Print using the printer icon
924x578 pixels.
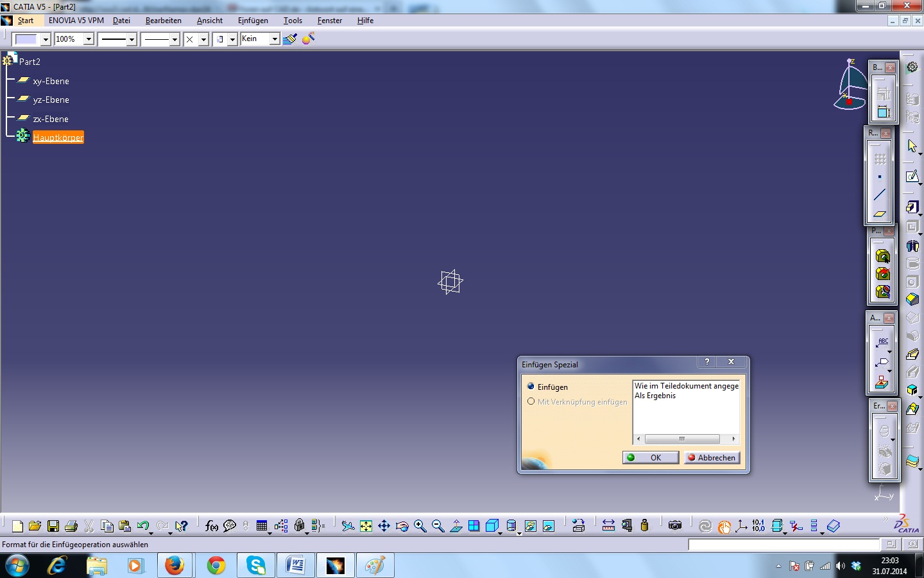point(71,526)
